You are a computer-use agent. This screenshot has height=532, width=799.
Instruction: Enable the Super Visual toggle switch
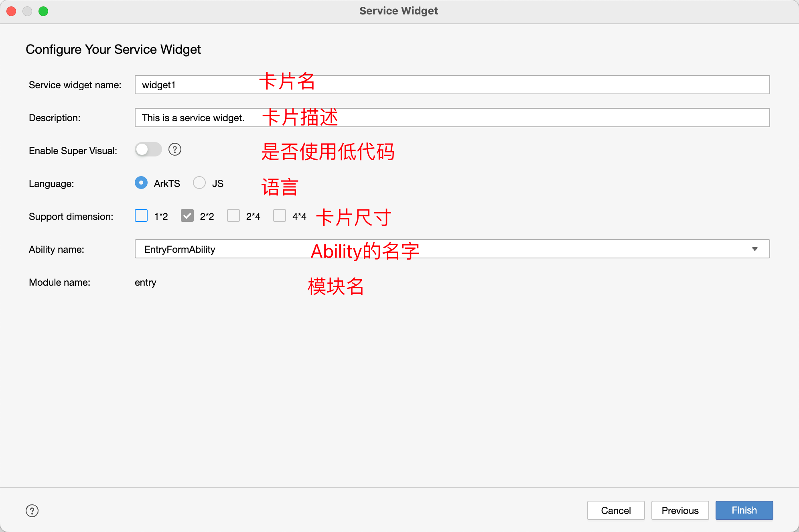(x=148, y=150)
